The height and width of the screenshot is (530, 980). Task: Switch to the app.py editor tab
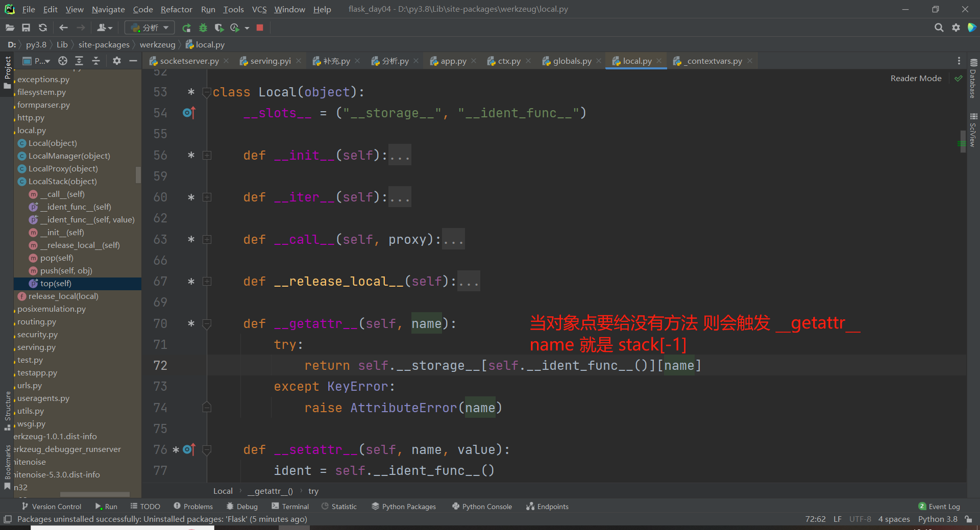click(453, 61)
